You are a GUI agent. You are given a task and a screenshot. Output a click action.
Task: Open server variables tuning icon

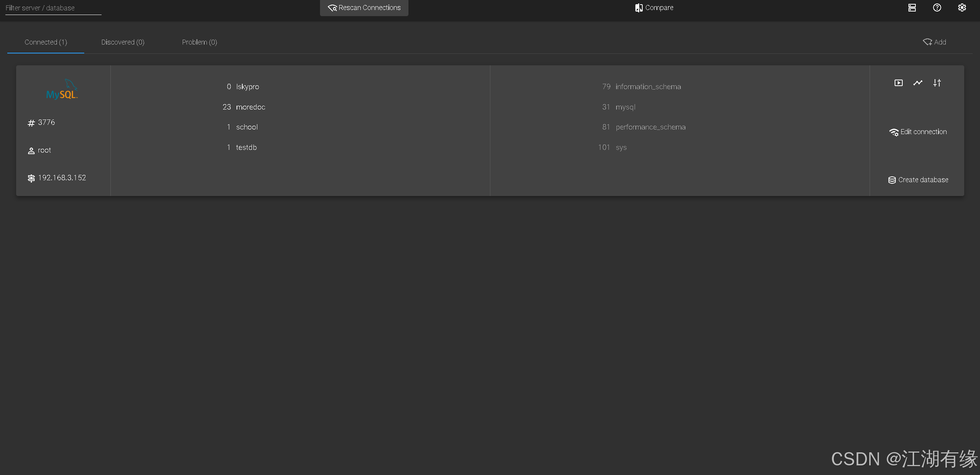coord(937,83)
